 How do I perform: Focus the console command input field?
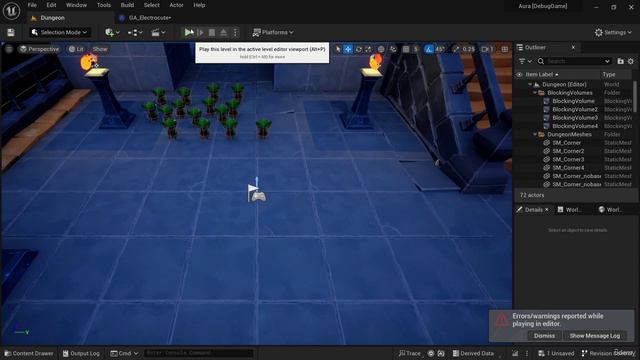[198, 353]
